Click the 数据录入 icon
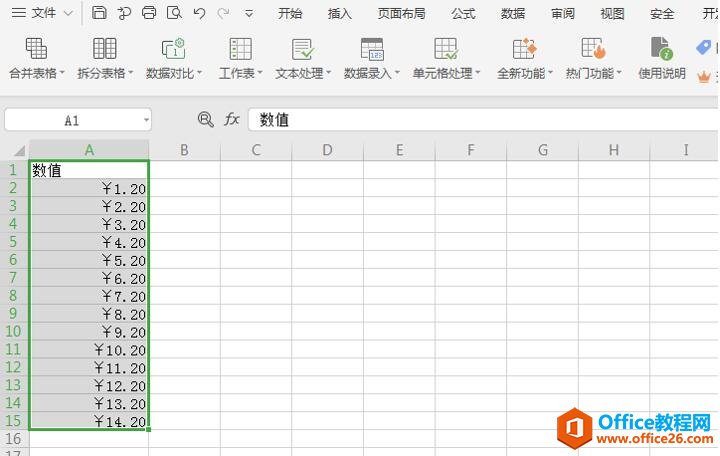This screenshot has width=720, height=456. (372, 48)
